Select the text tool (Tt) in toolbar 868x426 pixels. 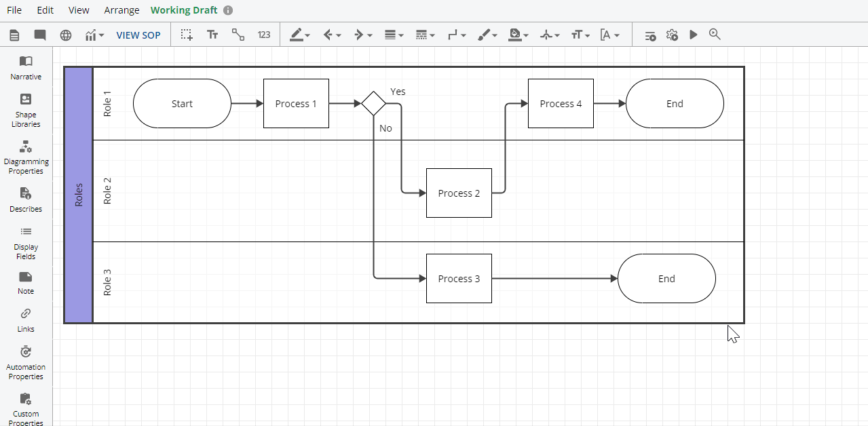coord(212,35)
